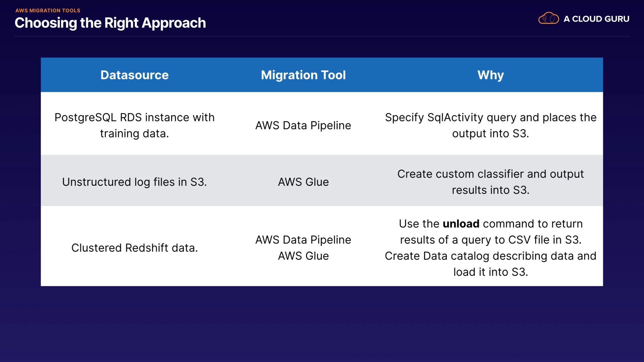Click AWS Data Pipeline in the third row

point(303,240)
